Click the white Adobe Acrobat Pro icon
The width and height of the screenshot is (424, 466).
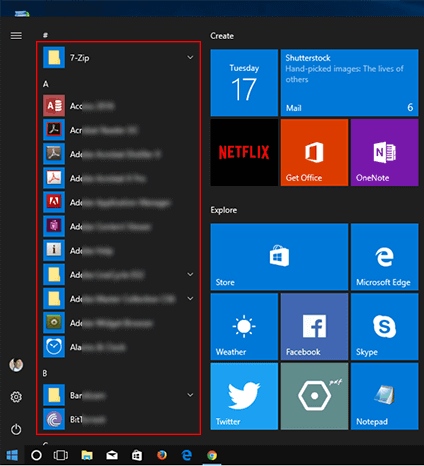pyautogui.click(x=54, y=178)
